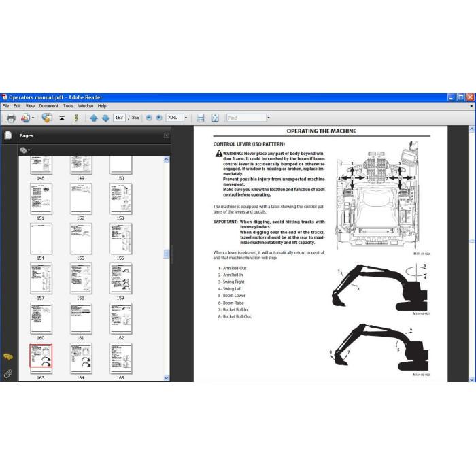Screen dimensions: 476x476
Task: Select highlighted page 163 thumbnail
Action: (41, 358)
